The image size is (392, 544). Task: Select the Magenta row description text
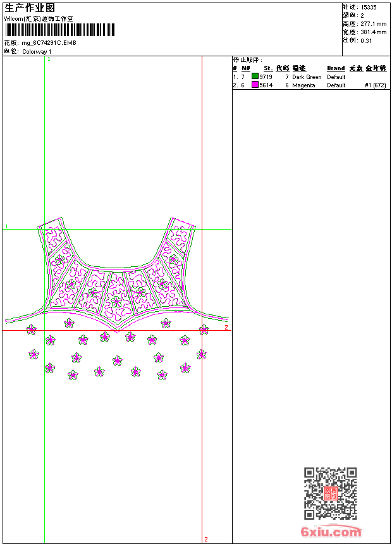pos(303,85)
